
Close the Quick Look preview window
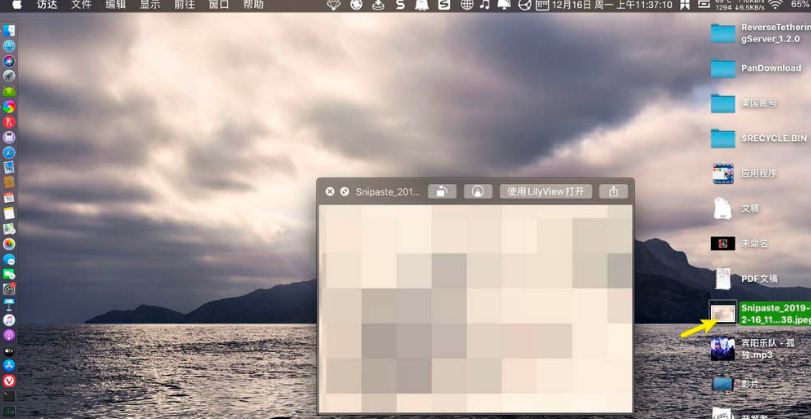[330, 192]
